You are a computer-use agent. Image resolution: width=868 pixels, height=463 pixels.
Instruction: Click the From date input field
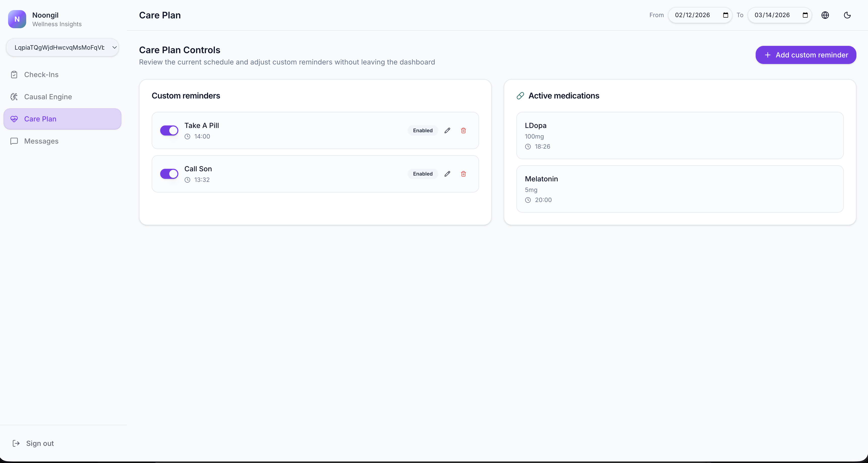pyautogui.click(x=692, y=15)
